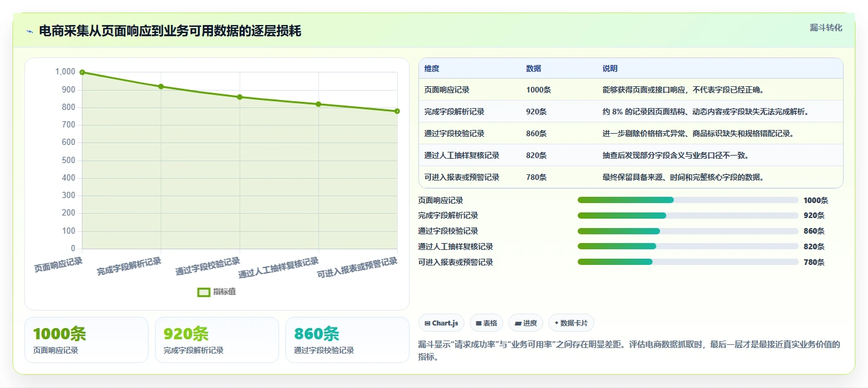The image size is (868, 388).
Task: Click the Chart.js tag
Action: pos(441,323)
